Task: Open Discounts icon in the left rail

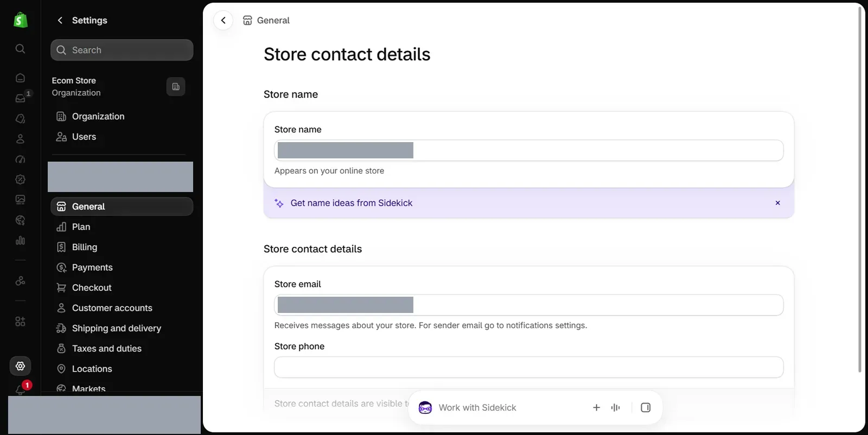Action: click(x=20, y=180)
